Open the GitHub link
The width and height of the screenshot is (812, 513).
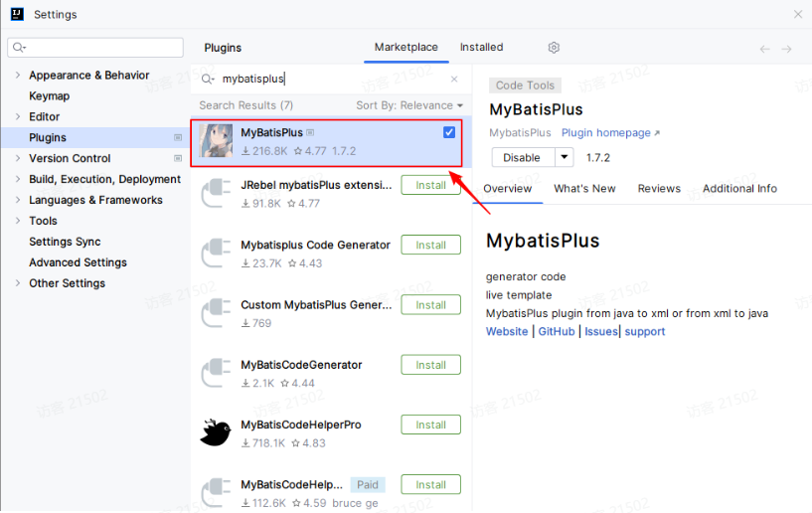pos(557,332)
